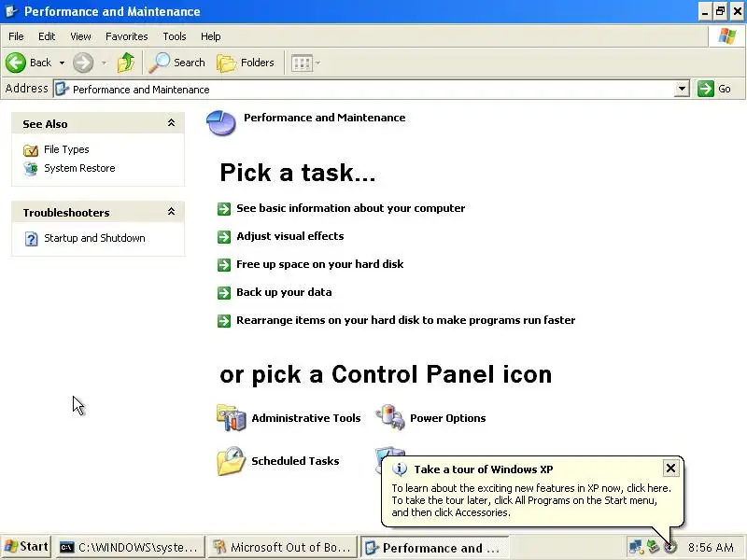Select Rearrange items on your hard disk

(406, 320)
